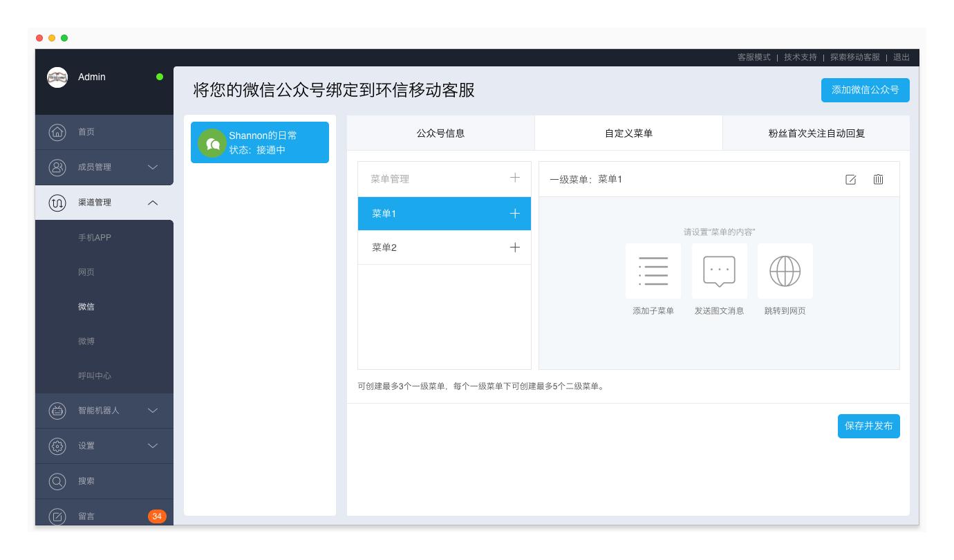Click 保存并发布 to publish the menu
Screen dimensions: 954x560
point(869,426)
